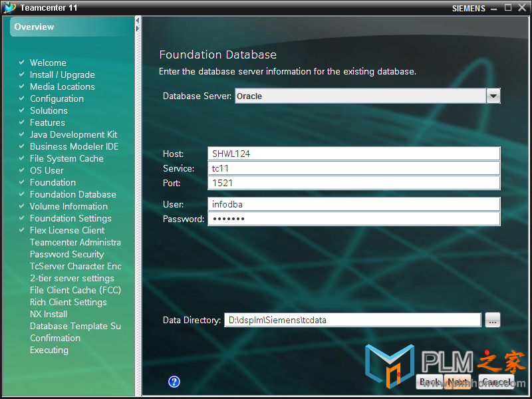532x399 pixels.
Task: Focus the Host field containing SHWL124
Action: pos(354,154)
